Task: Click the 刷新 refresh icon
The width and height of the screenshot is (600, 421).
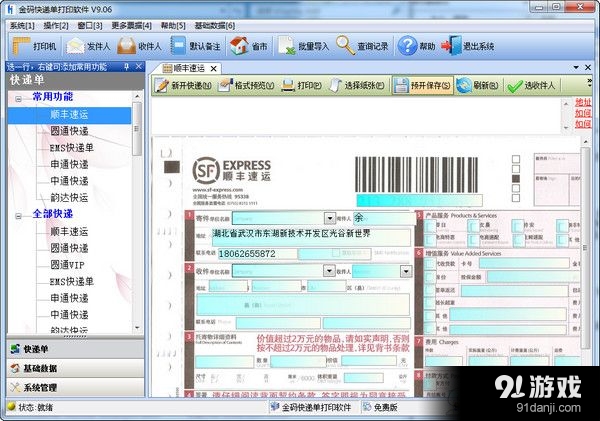Action: coord(464,85)
